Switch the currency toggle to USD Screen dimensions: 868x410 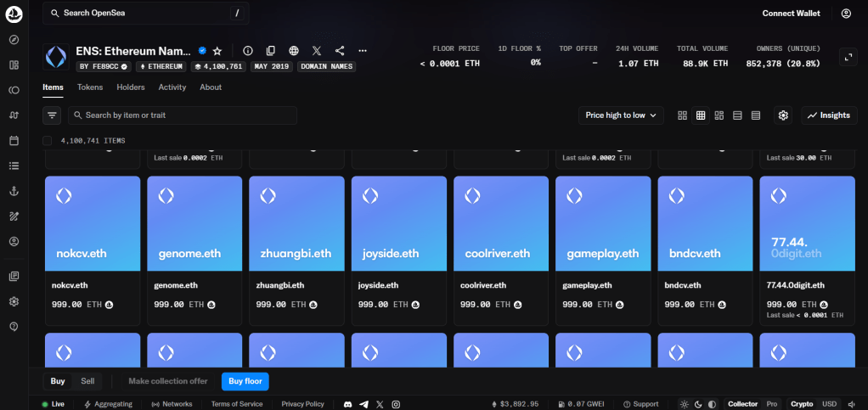829,404
